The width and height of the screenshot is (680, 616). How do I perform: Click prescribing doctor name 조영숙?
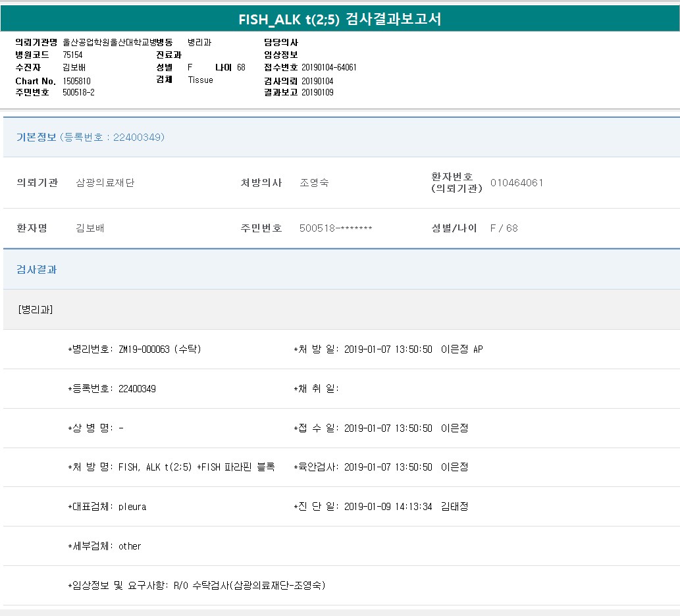click(x=314, y=183)
